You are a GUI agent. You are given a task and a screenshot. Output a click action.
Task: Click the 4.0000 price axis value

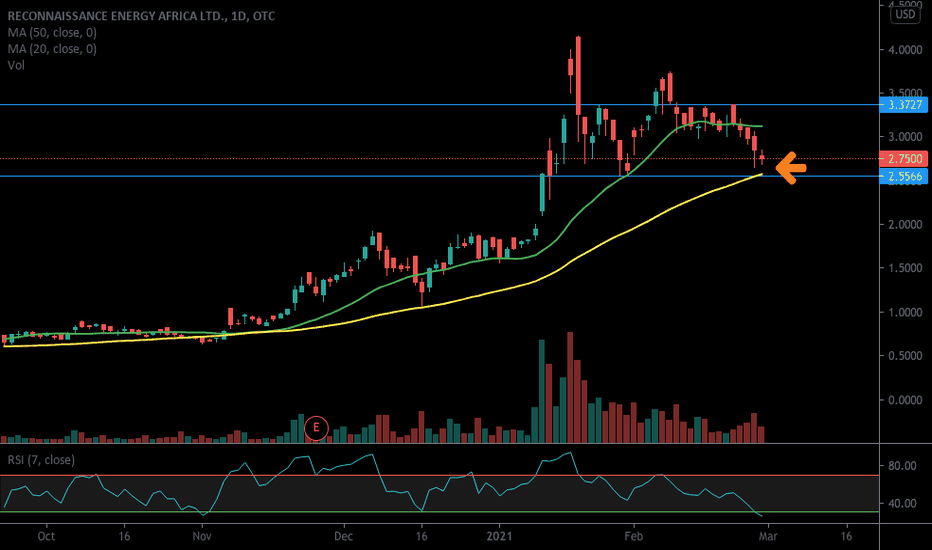point(905,50)
